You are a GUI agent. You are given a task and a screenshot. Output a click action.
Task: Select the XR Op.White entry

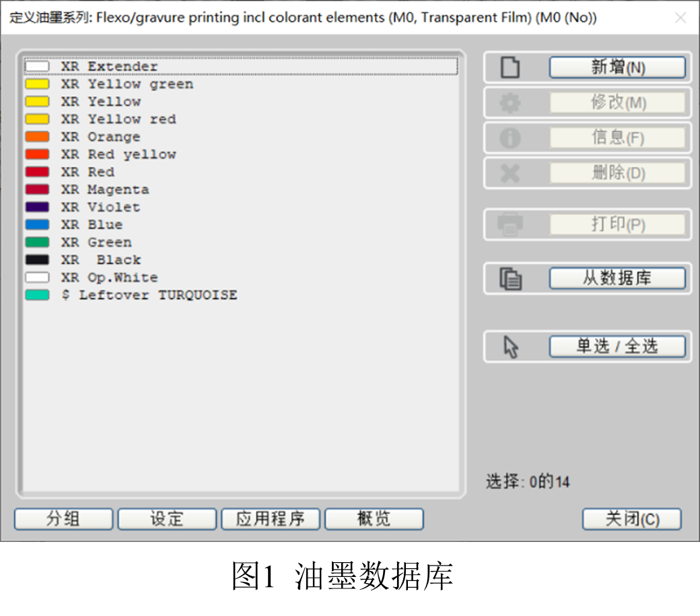pyautogui.click(x=241, y=277)
